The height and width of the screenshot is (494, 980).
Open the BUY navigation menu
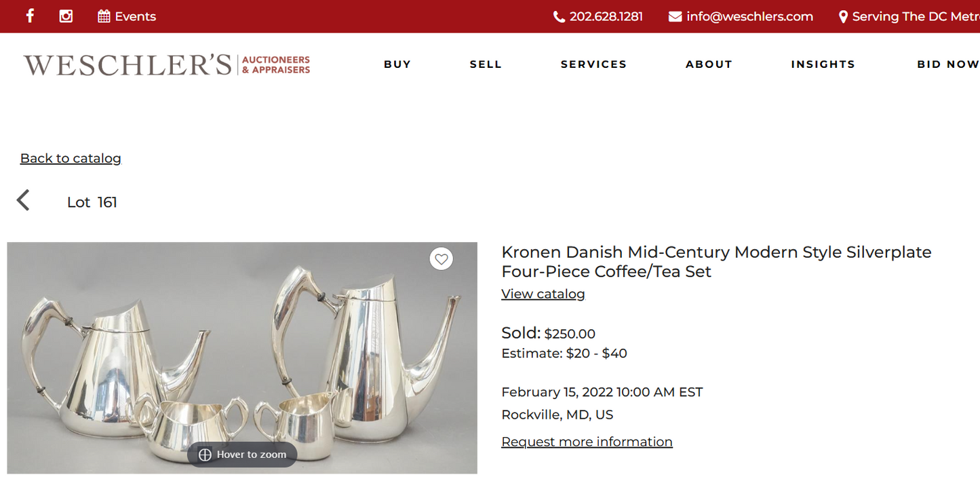tap(397, 64)
